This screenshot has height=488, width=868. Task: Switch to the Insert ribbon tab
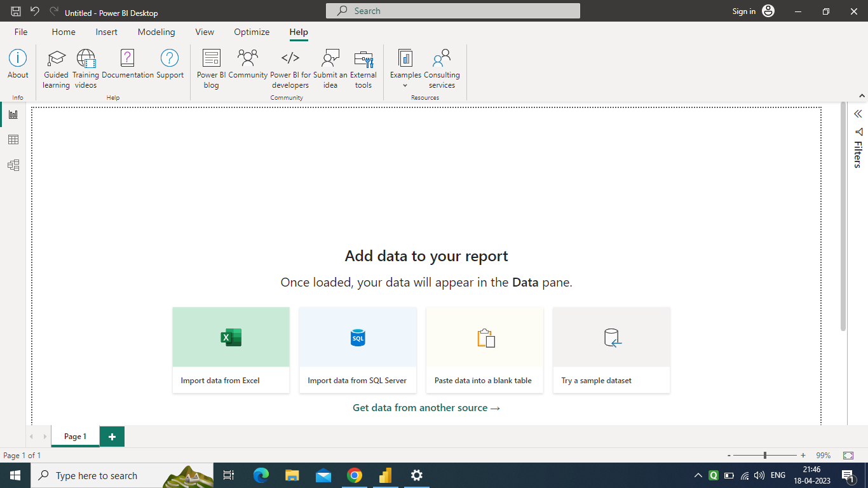coord(106,32)
